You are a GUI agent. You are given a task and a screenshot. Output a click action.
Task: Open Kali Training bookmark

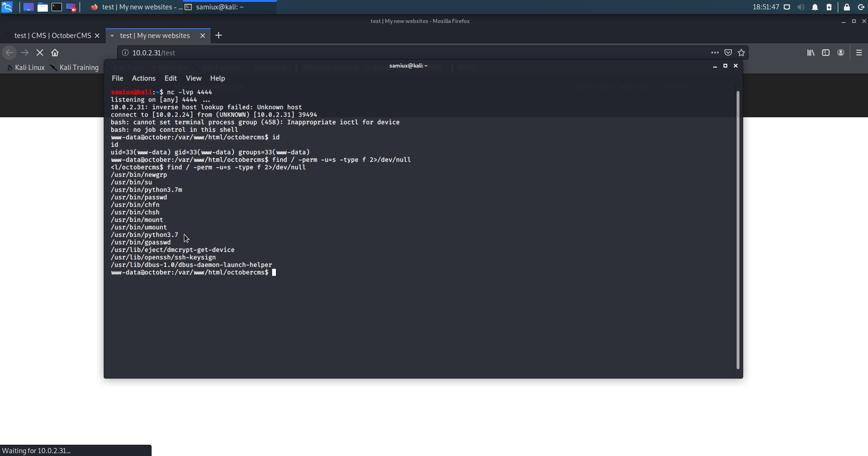(x=75, y=68)
